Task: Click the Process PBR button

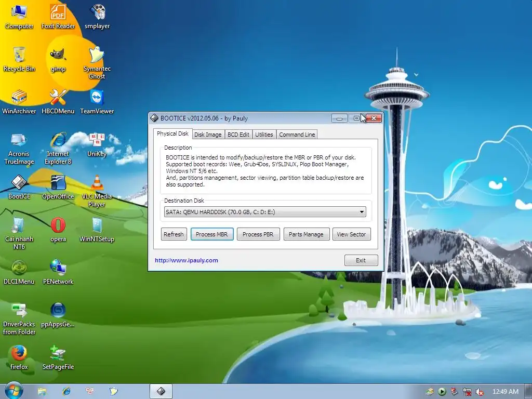Action: point(258,234)
